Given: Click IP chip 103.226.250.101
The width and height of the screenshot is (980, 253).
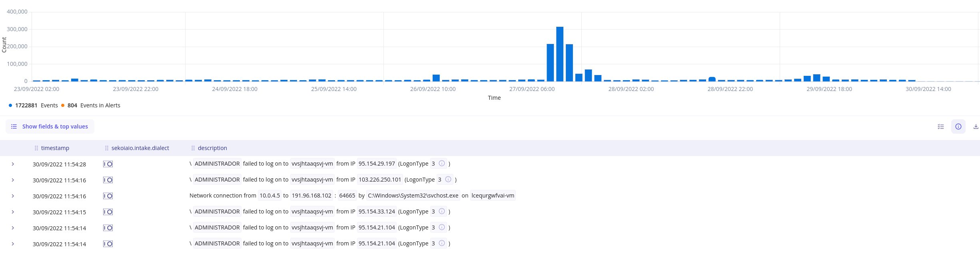Looking at the screenshot, I should pos(380,180).
